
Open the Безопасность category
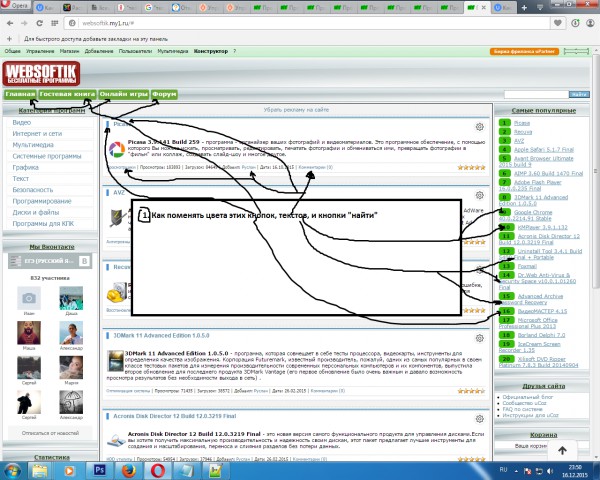33,190
